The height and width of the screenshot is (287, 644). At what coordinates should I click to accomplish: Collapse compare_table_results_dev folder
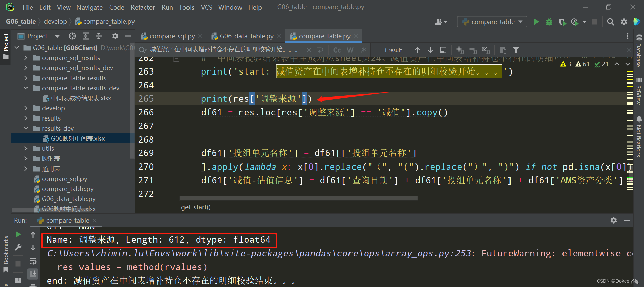[x=26, y=88]
